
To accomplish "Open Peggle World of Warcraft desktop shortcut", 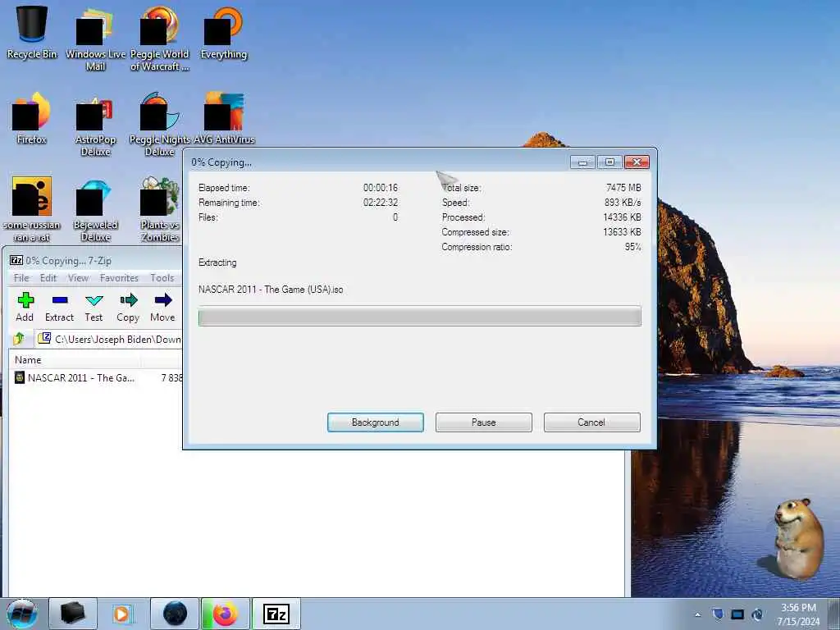I will coord(160,39).
